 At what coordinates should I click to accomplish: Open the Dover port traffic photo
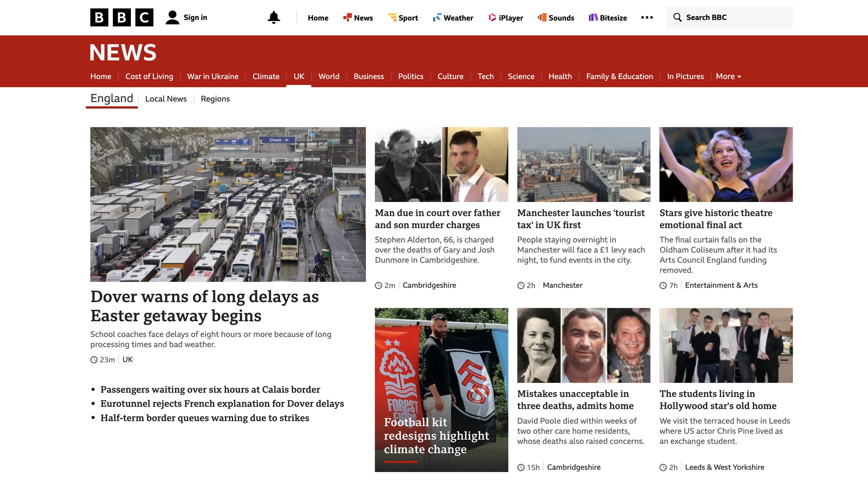click(228, 204)
